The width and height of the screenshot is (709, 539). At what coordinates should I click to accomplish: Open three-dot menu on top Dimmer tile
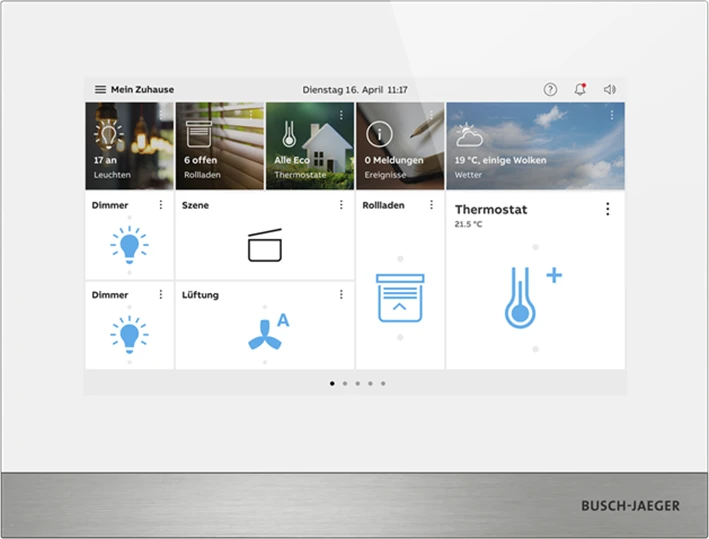click(160, 205)
